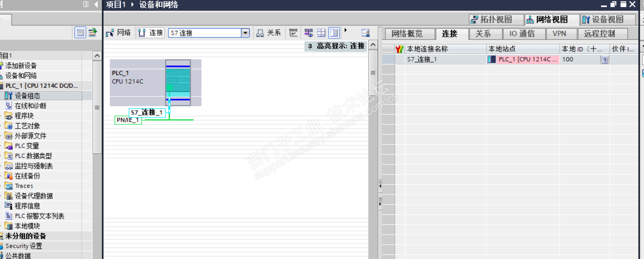The width and height of the screenshot is (644, 259).
Task: Click the connection status column icon header
Action: point(400,49)
